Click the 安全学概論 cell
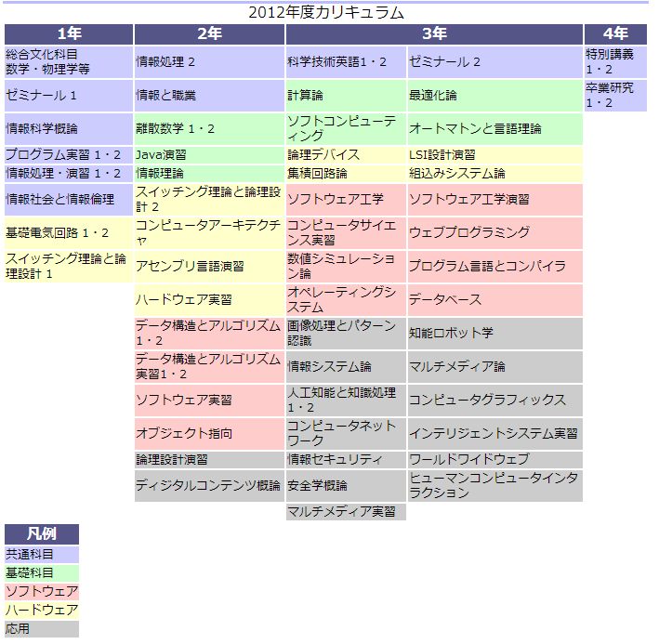This screenshot has height=644, width=659. [x=346, y=486]
